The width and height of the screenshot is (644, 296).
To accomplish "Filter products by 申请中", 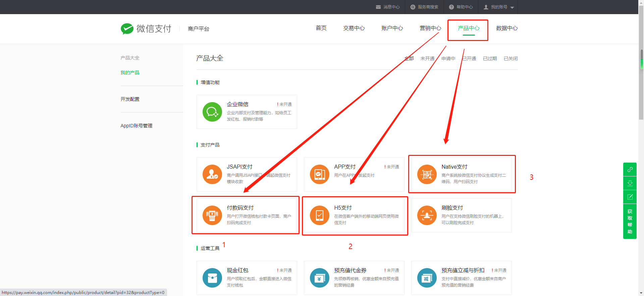I will pyautogui.click(x=448, y=58).
